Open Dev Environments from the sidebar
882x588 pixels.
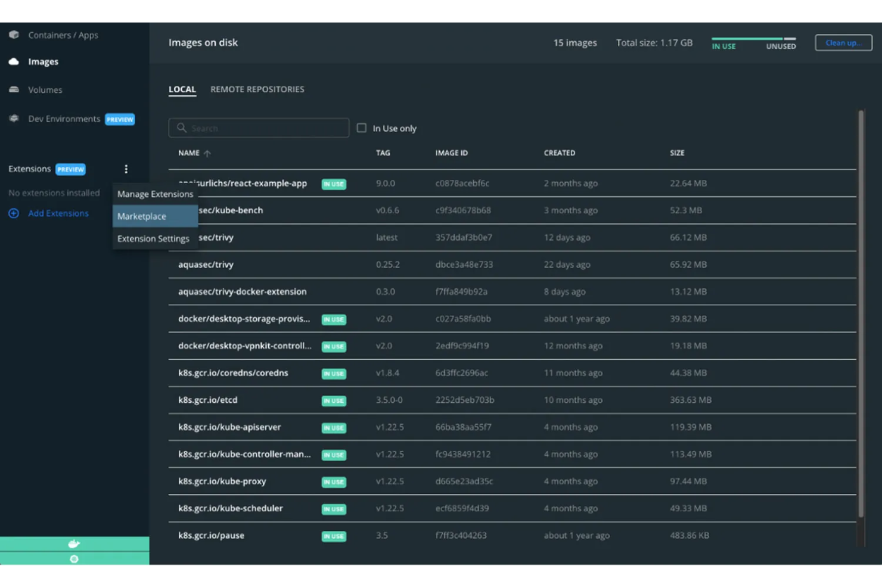(x=64, y=119)
